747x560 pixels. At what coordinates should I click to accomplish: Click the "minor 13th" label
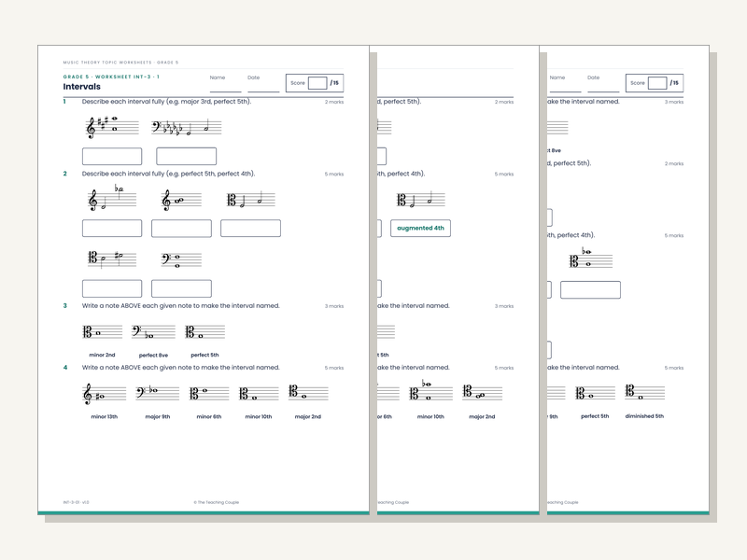pyautogui.click(x=105, y=416)
